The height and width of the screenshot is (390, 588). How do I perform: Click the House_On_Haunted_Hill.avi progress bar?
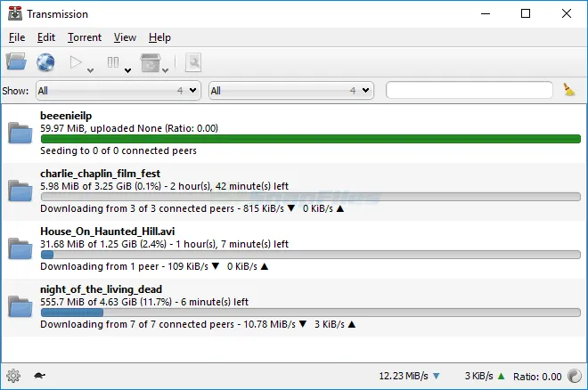point(311,255)
